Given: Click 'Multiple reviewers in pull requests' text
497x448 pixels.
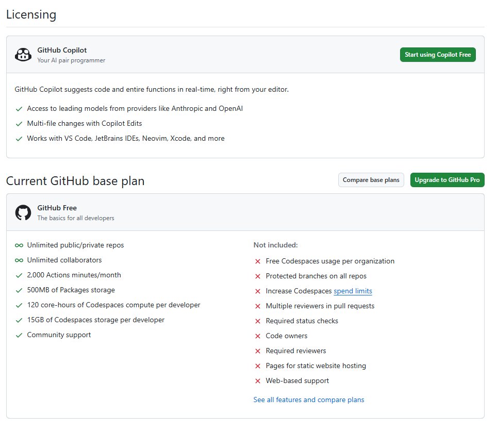Looking at the screenshot, I should pyautogui.click(x=320, y=306).
